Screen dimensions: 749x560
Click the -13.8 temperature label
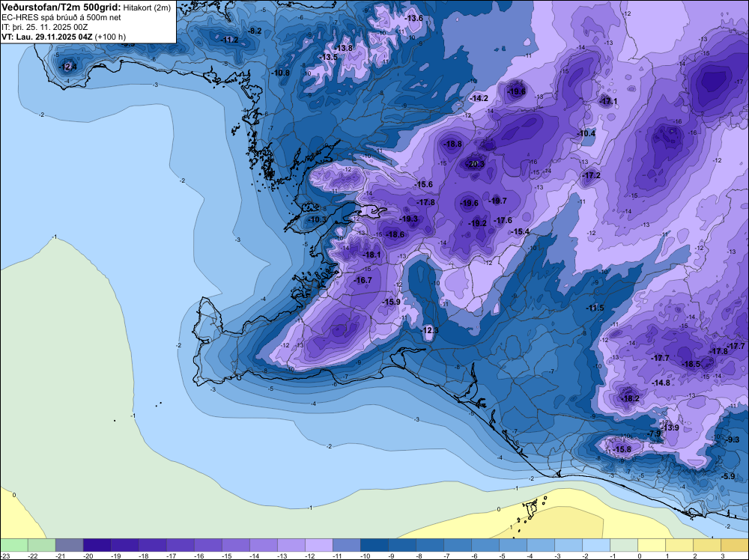click(x=344, y=48)
